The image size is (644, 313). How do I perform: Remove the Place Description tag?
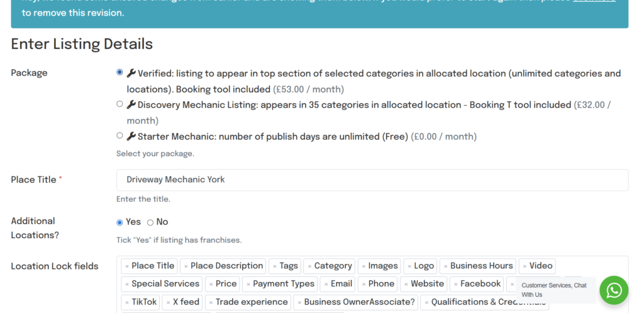[186, 266]
